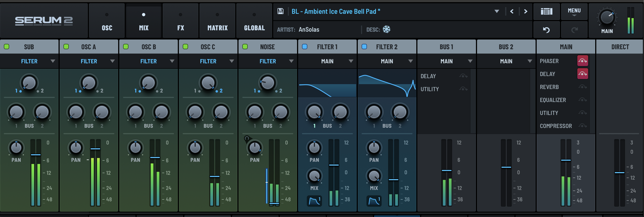Viewport: 644px width, 217px height.
Task: Open the BUS 2 MAIN routing dropdown
Action: pyautogui.click(x=506, y=61)
